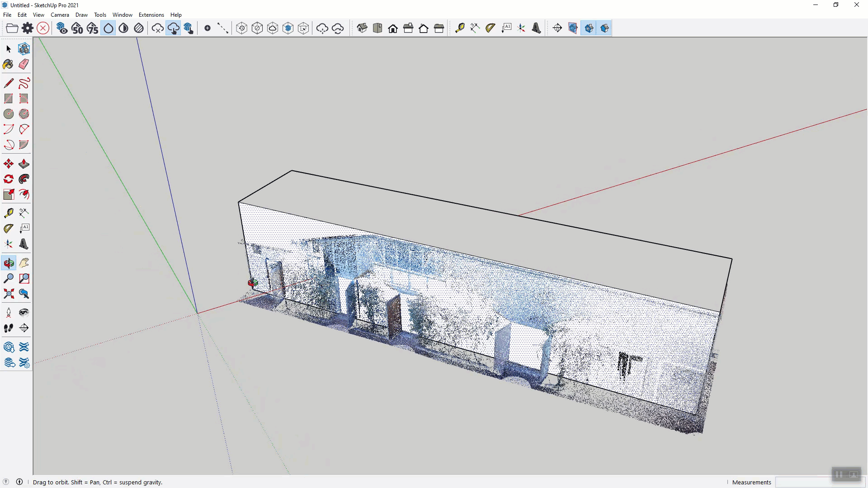
Task: Select the Rotate tool
Action: [x=8, y=179]
